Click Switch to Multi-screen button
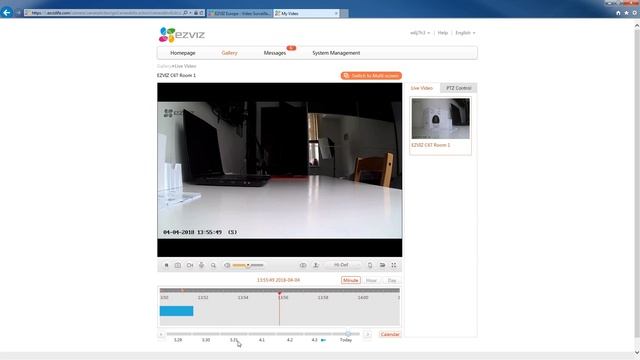Image resolution: width=640 pixels, height=360 pixels. [x=371, y=76]
